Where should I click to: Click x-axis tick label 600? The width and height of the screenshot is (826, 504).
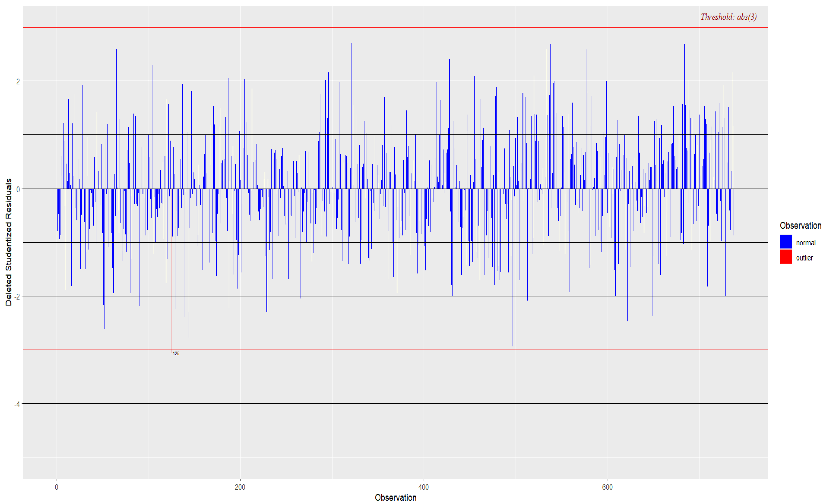pos(607,487)
